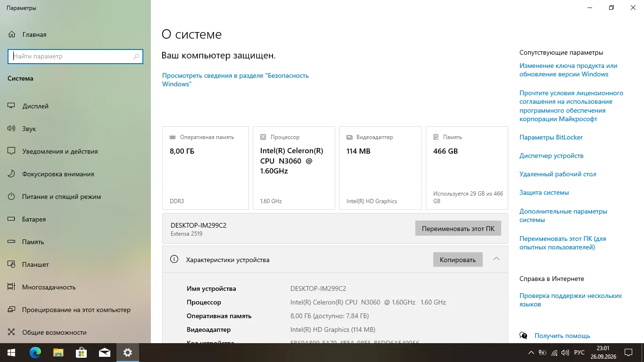This screenshot has height=362, width=644.
Task: Click the Питание и спящий режим power icon
Action: tap(12, 197)
